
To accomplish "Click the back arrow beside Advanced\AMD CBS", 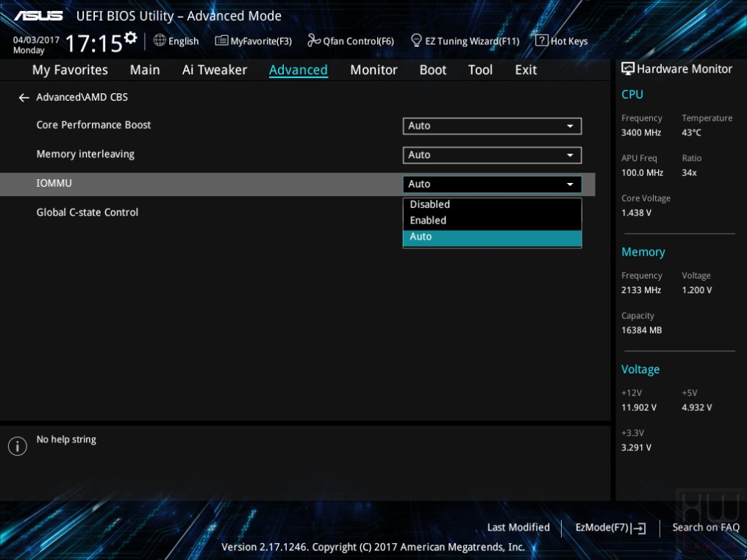I will coord(24,98).
